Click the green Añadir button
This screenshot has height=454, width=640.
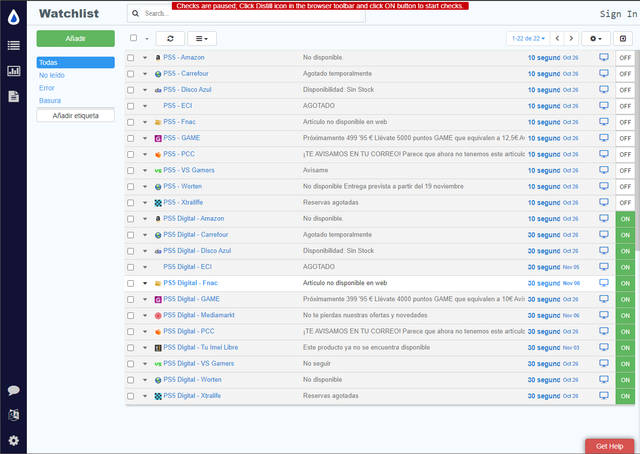point(76,38)
